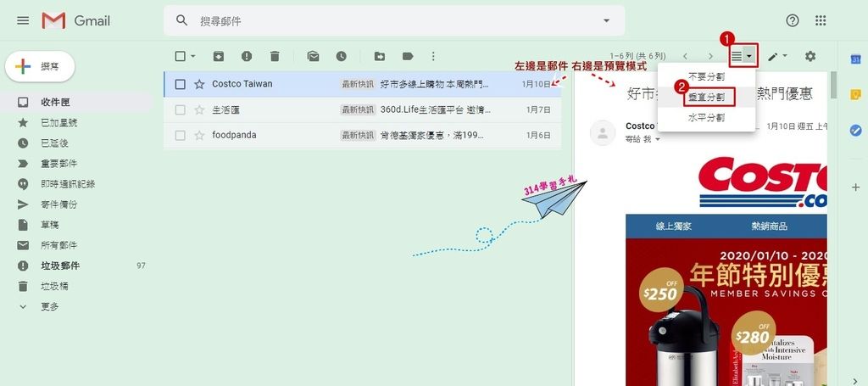
Task: Open the Google apps grid
Action: [821, 20]
